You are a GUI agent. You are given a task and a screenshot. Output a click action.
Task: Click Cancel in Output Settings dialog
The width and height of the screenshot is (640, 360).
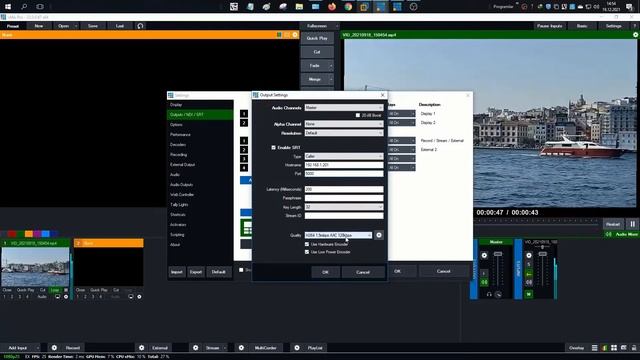pyautogui.click(x=363, y=272)
